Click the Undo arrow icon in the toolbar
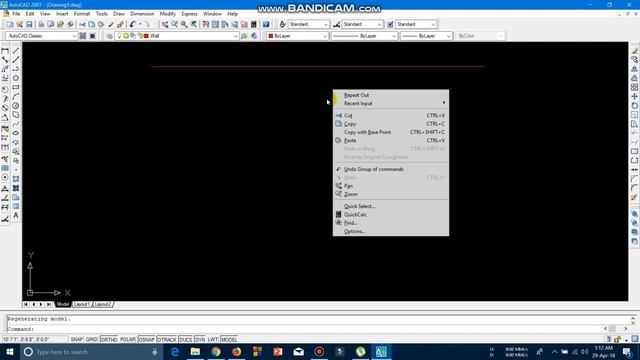 click(x=132, y=24)
